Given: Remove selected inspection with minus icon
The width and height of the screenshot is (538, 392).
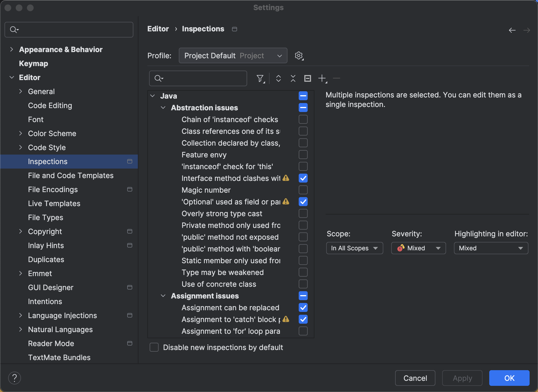Looking at the screenshot, I should pyautogui.click(x=336, y=78).
